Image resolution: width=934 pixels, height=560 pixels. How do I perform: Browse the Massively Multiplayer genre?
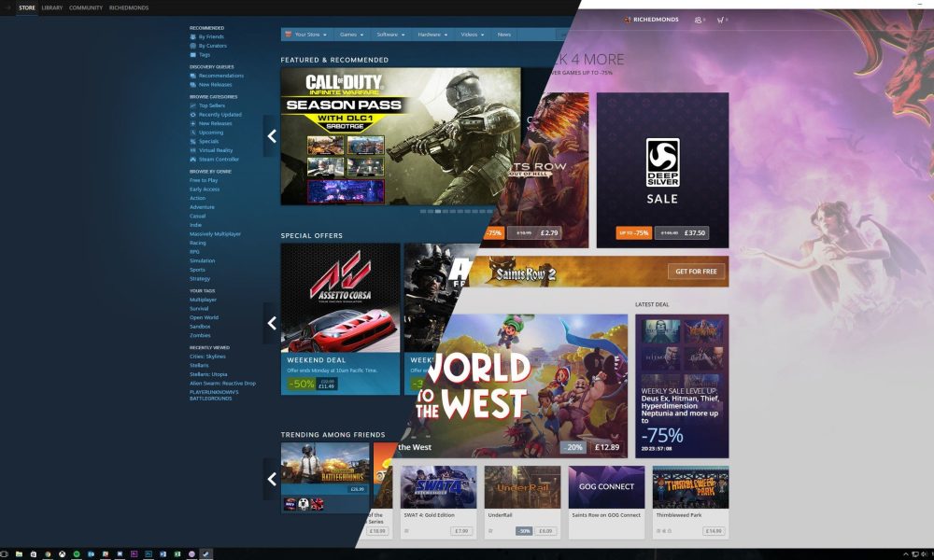click(x=215, y=234)
